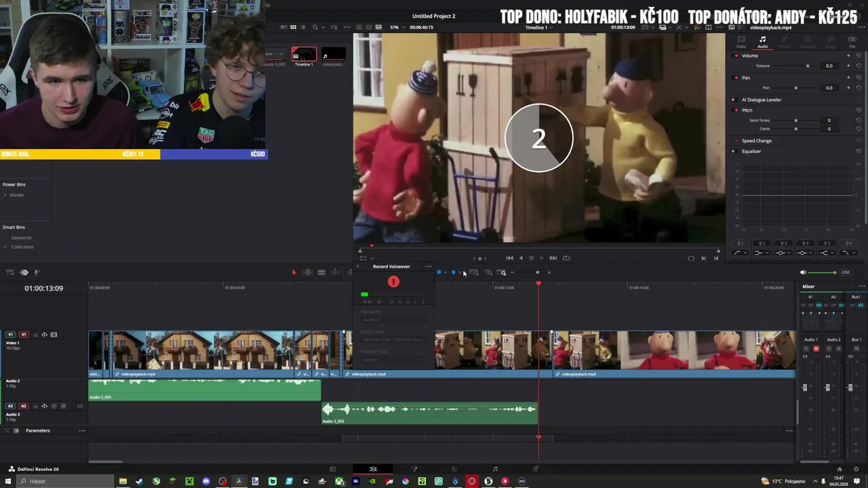Stop playback in the viewer
The width and height of the screenshot is (868, 488).
[x=531, y=258]
